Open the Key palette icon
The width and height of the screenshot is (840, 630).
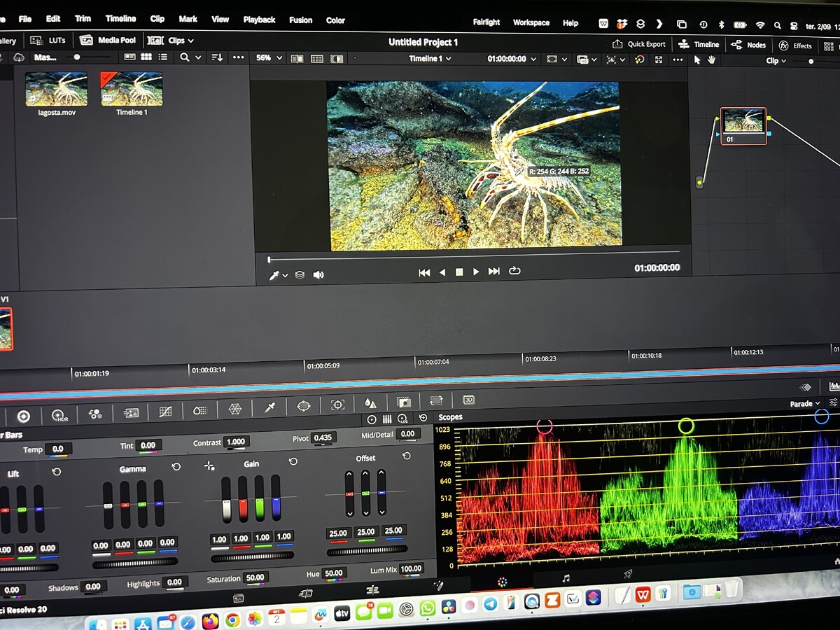(403, 402)
